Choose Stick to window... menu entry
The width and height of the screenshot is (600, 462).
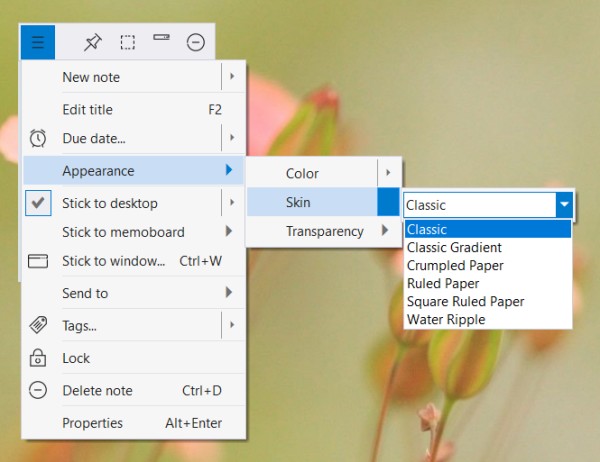(134, 261)
